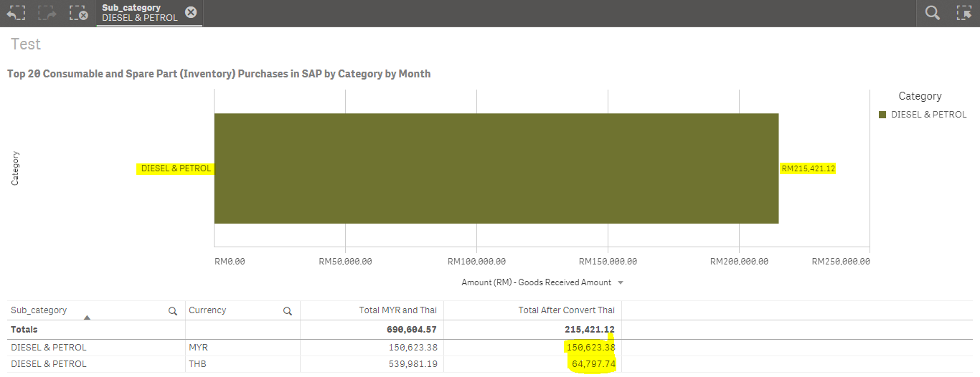This screenshot has width=980, height=377.
Task: Click the Currency column header
Action: click(x=207, y=310)
